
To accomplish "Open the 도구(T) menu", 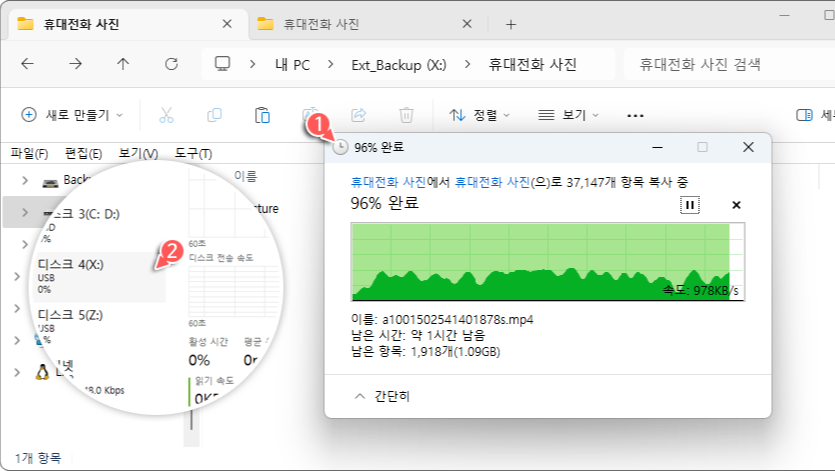I will (x=193, y=154).
